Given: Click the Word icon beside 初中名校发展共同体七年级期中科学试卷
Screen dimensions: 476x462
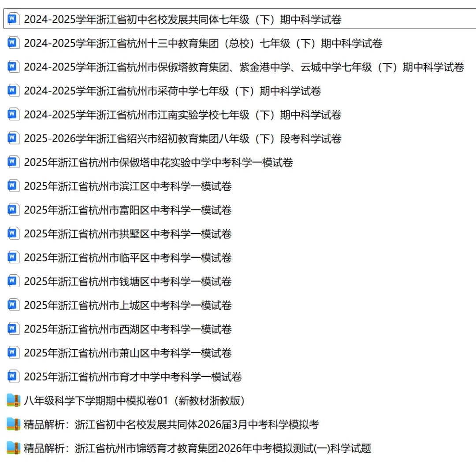Looking at the screenshot, I should click(13, 19).
